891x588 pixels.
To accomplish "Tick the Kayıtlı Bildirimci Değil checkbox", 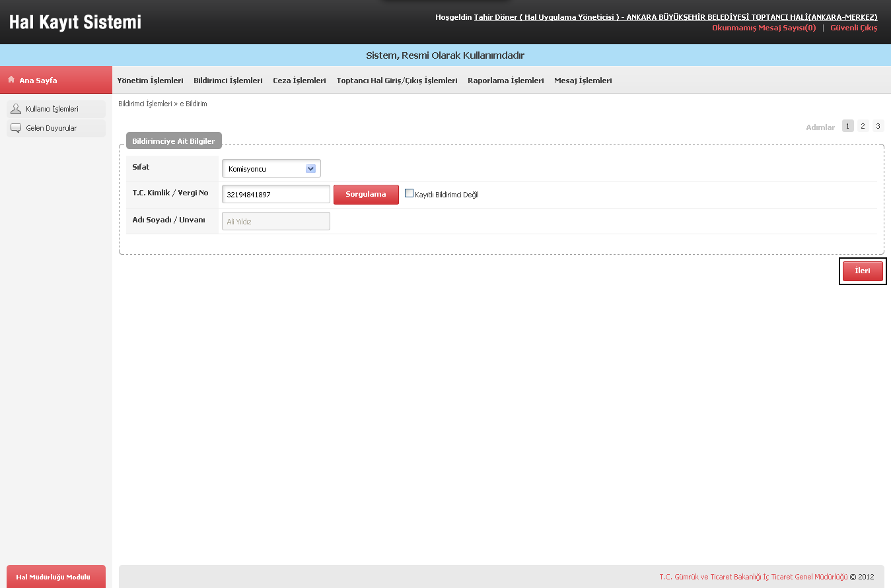I will coord(409,194).
